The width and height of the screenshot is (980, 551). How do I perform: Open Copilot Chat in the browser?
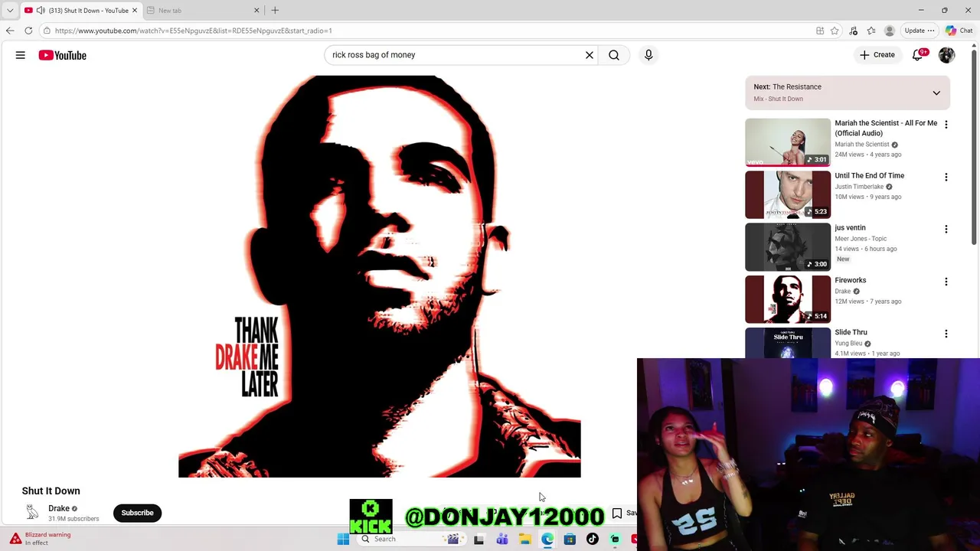tap(959, 31)
